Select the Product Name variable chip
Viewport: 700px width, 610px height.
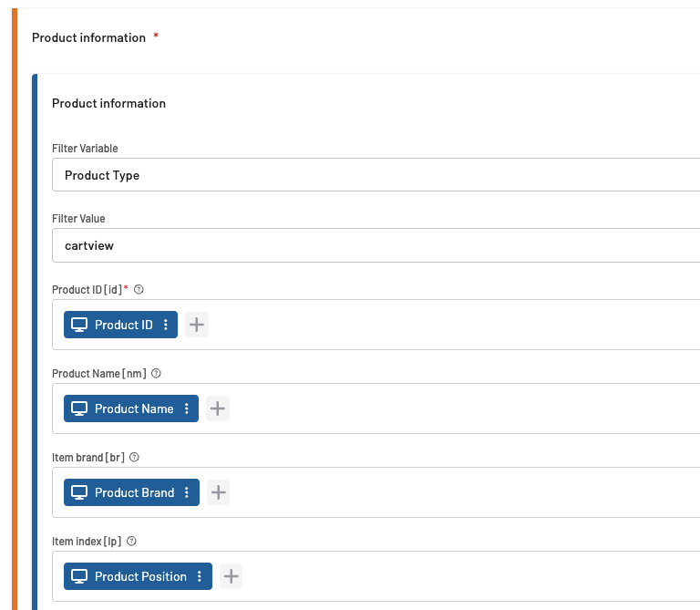[x=133, y=408]
